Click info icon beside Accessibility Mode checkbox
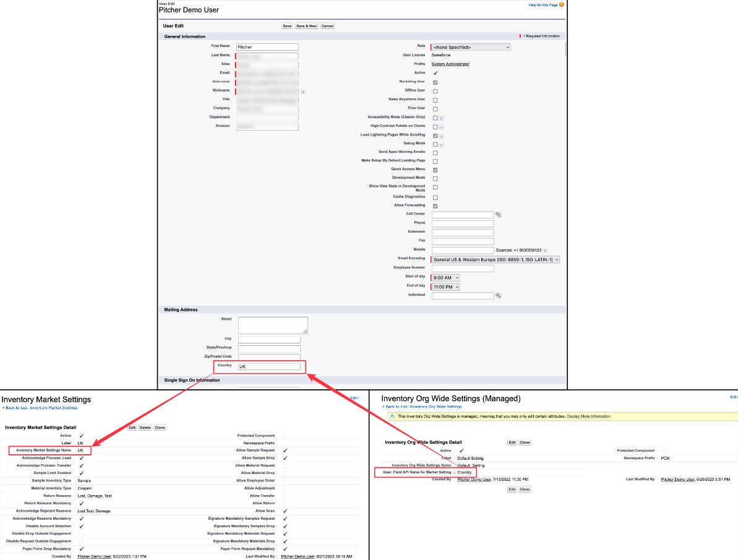This screenshot has height=560, width=738. pos(442,118)
